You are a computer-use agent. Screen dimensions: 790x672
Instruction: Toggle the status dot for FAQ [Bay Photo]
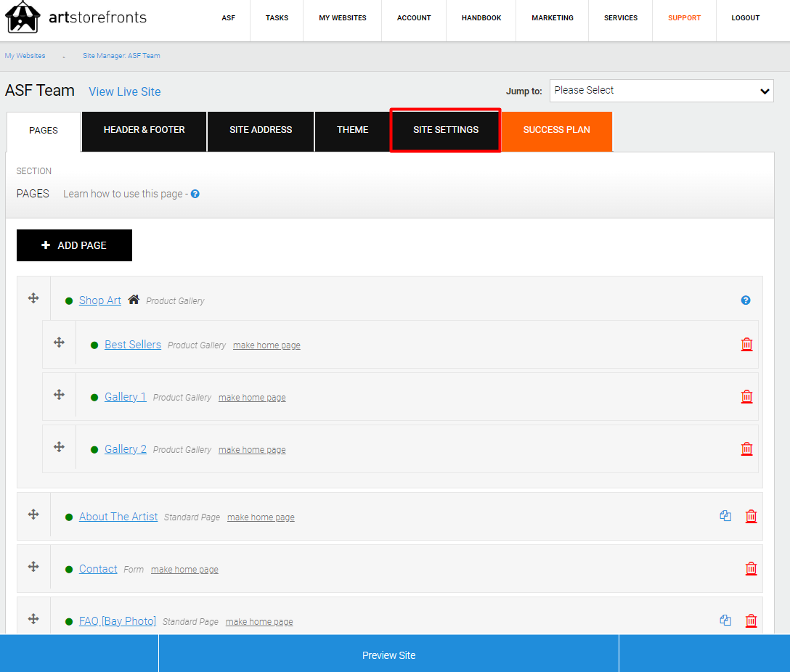click(x=69, y=622)
